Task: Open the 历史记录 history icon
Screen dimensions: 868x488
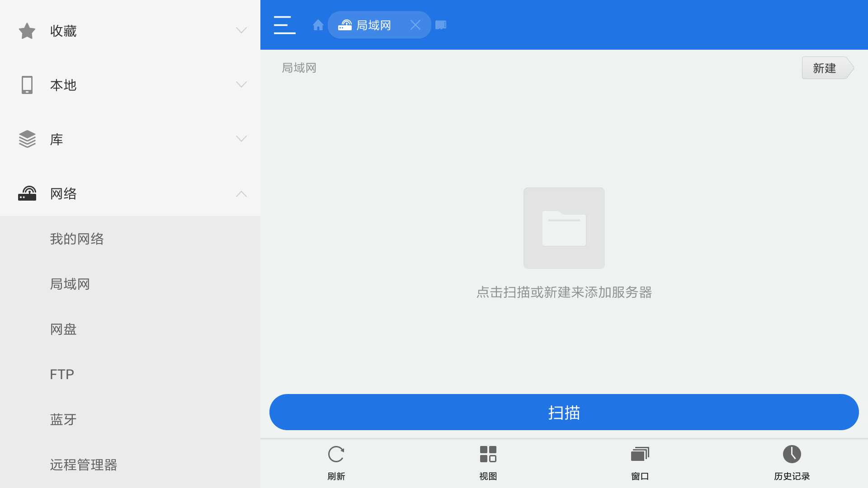Action: [792, 454]
